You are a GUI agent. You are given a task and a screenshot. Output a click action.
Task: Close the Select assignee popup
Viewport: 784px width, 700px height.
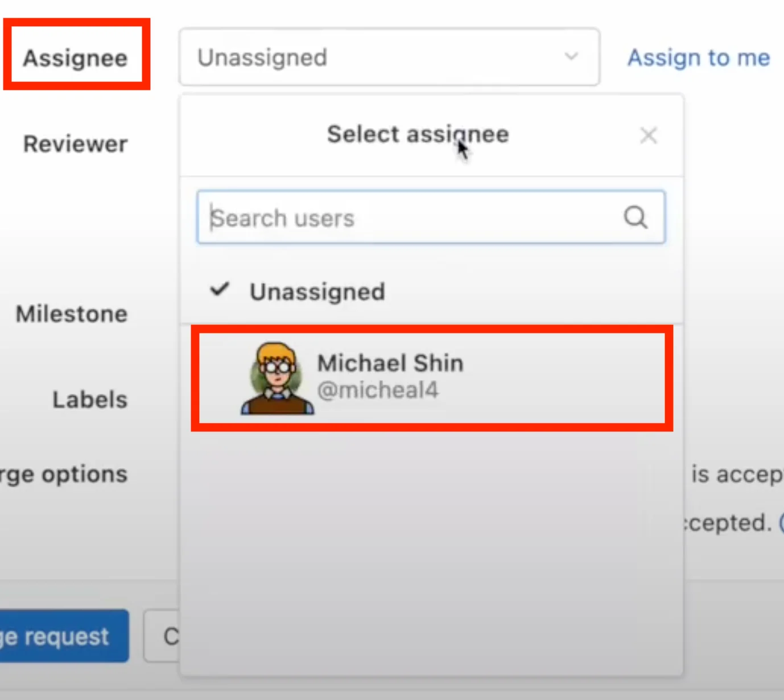(x=648, y=135)
